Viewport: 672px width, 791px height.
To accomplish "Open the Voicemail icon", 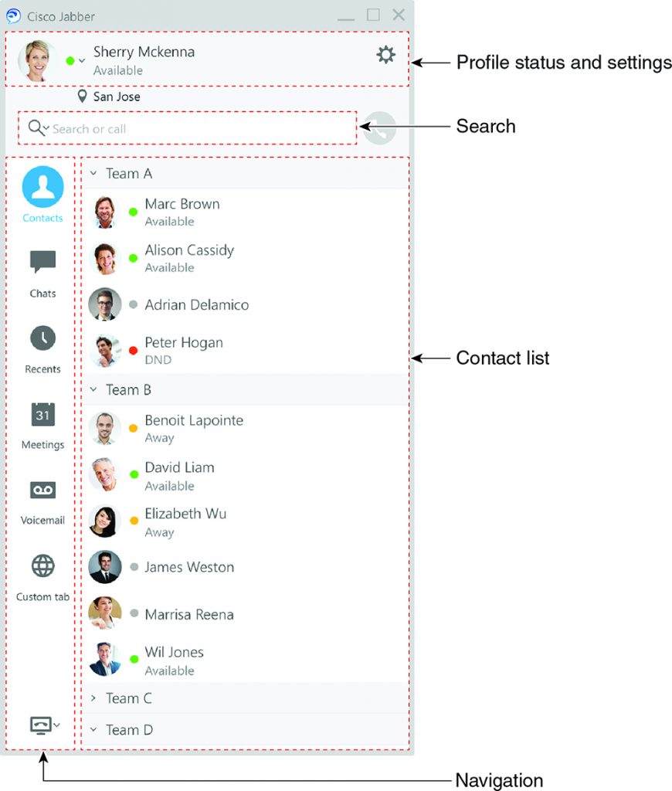I will click(x=43, y=490).
